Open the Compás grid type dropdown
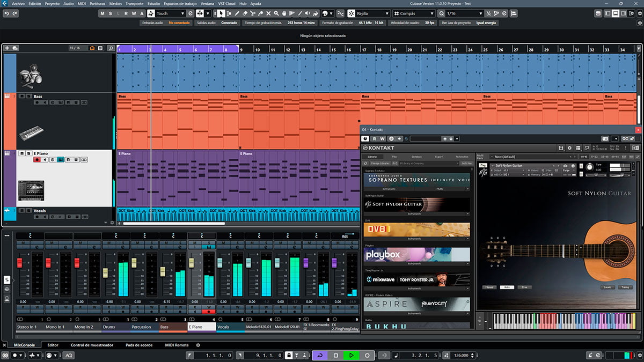Viewport: 644px width, 362px height. (x=413, y=13)
